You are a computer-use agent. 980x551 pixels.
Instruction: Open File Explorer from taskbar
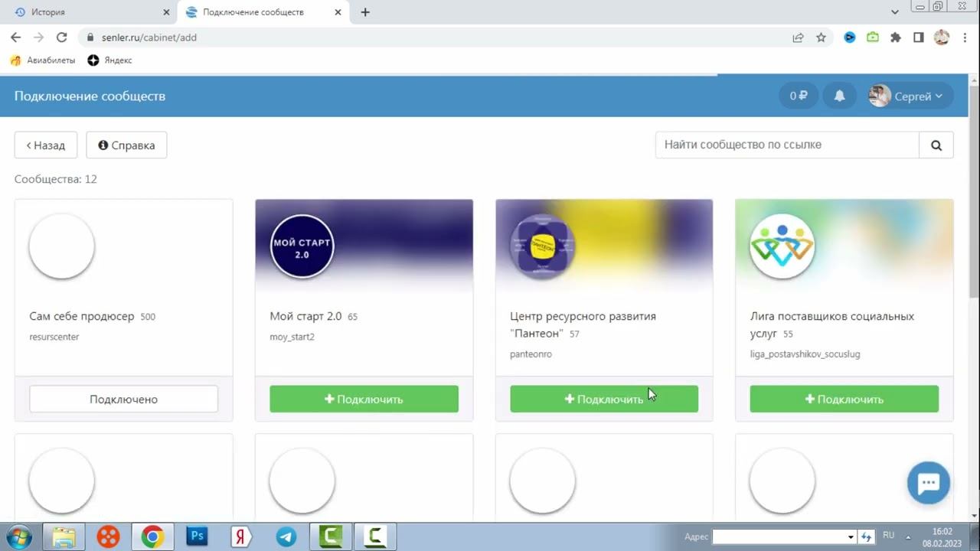coord(64,537)
